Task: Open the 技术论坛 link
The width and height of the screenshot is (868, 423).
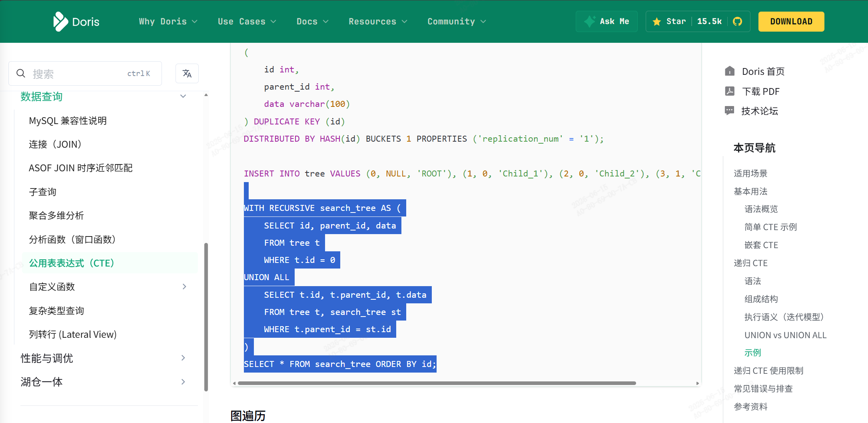Action: pyautogui.click(x=760, y=111)
